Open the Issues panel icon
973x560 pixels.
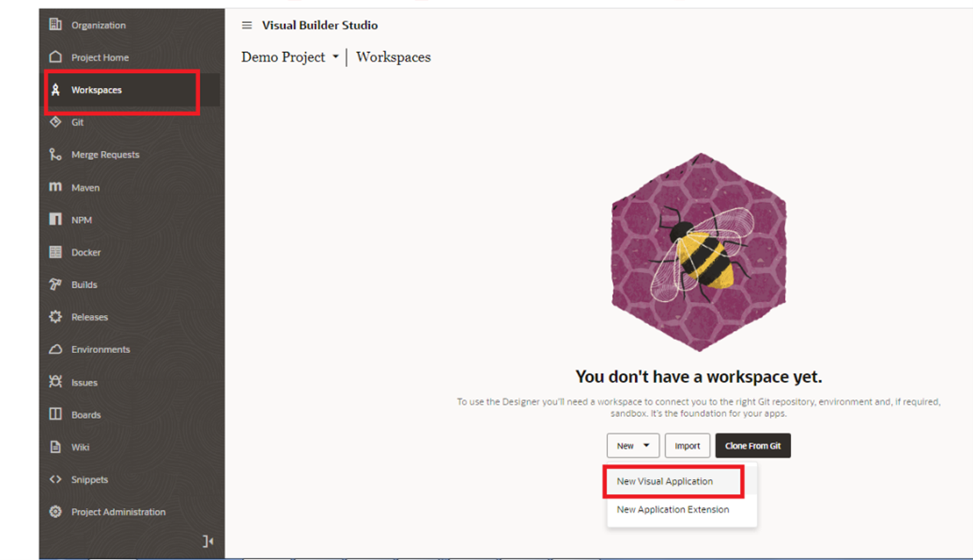[55, 382]
